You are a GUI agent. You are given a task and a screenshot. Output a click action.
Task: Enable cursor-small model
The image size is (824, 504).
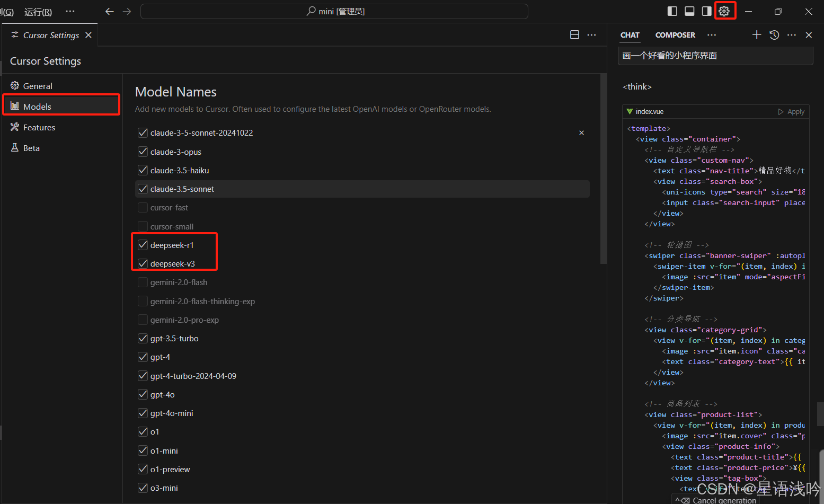(143, 226)
